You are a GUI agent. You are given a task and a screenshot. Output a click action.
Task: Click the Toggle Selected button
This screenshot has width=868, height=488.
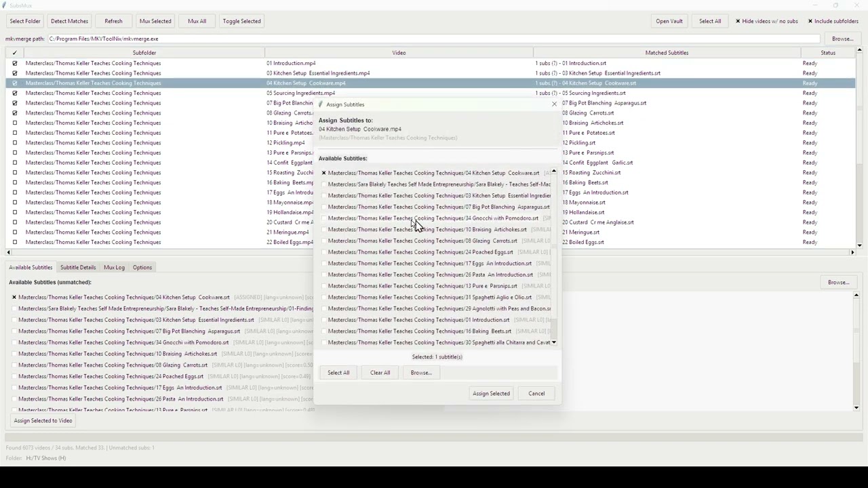[x=241, y=21]
